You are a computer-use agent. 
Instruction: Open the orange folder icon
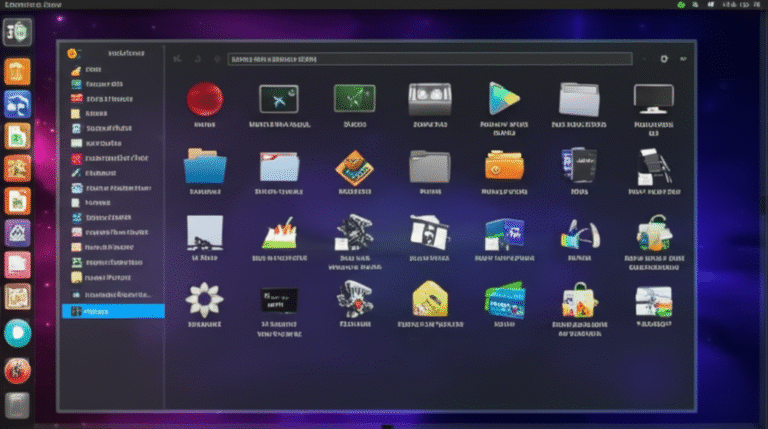pos(504,166)
